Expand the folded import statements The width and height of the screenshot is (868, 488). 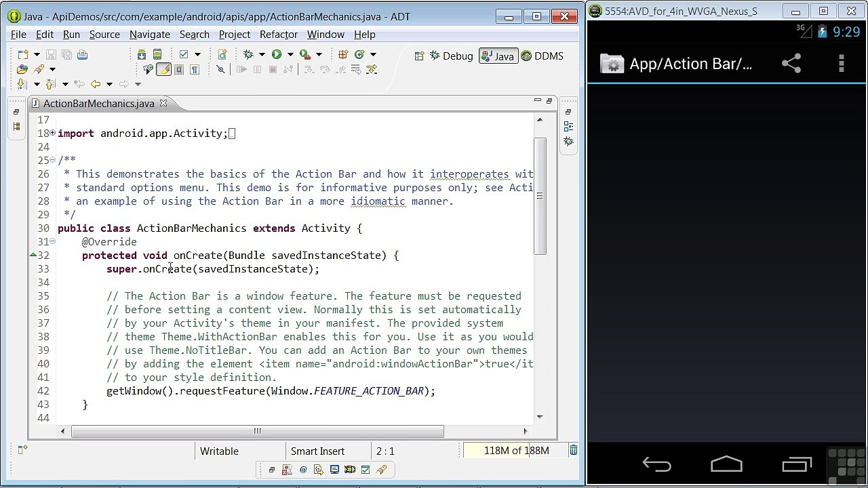click(x=52, y=134)
